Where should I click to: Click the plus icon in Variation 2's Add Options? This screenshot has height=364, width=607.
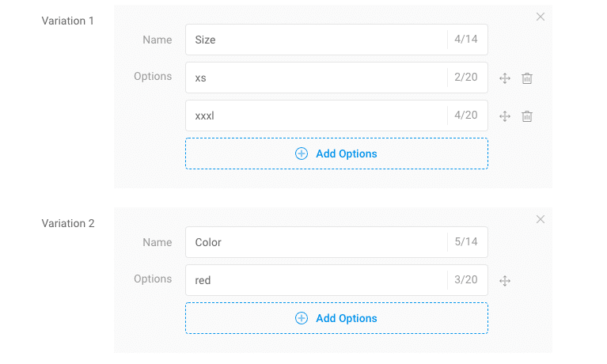point(302,318)
